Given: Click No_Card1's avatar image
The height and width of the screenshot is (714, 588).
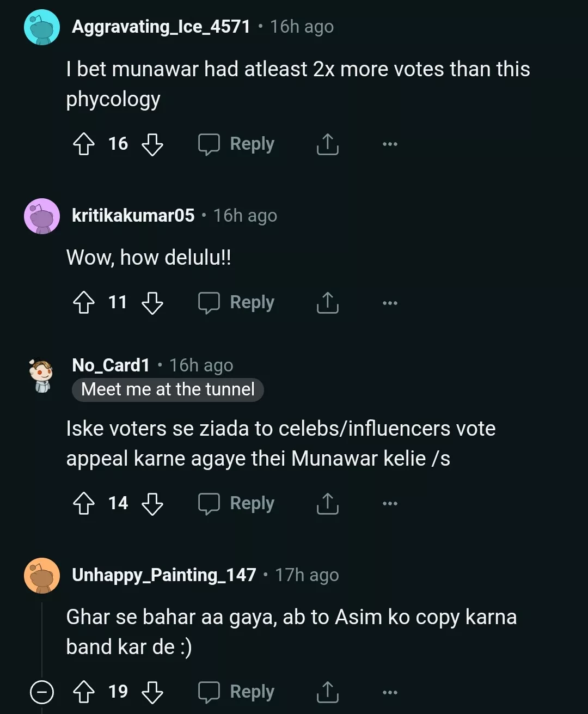Looking at the screenshot, I should tap(42, 375).
